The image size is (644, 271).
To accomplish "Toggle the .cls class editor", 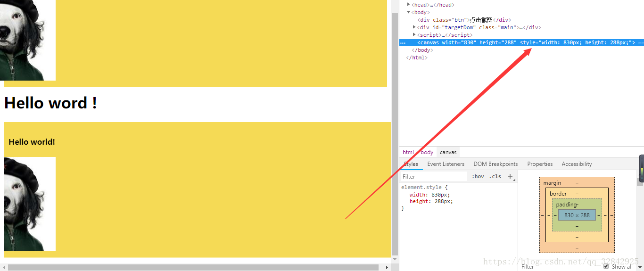I will [x=495, y=176].
